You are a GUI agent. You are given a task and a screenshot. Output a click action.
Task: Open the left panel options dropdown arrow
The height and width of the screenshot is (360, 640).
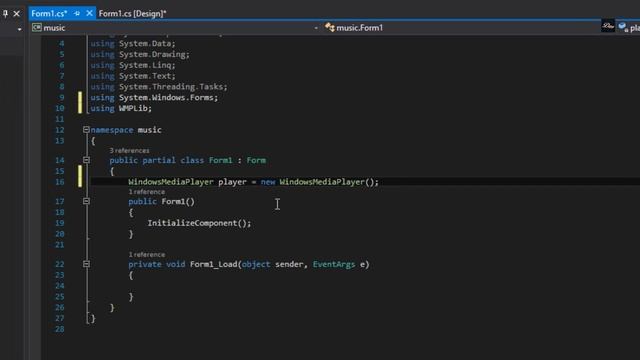pos(19,29)
